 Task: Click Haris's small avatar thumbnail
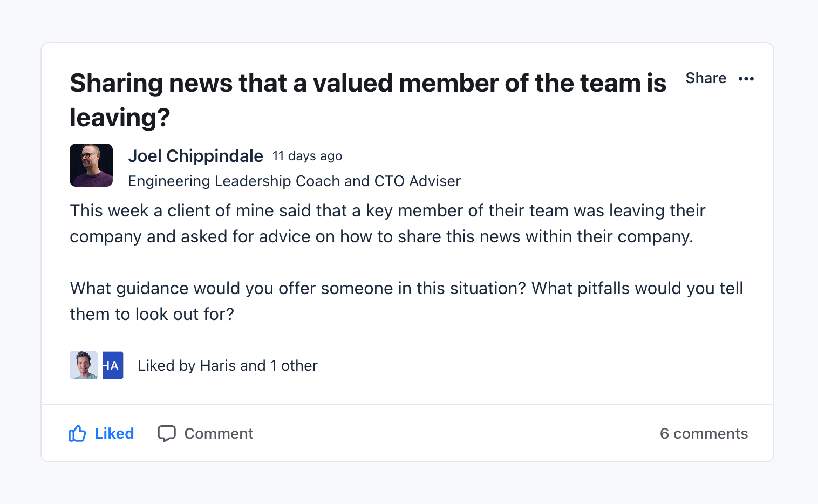click(x=83, y=365)
